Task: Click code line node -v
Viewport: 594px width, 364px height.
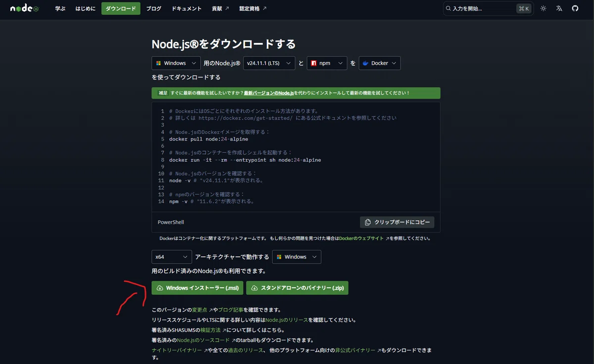Action: tap(216, 181)
